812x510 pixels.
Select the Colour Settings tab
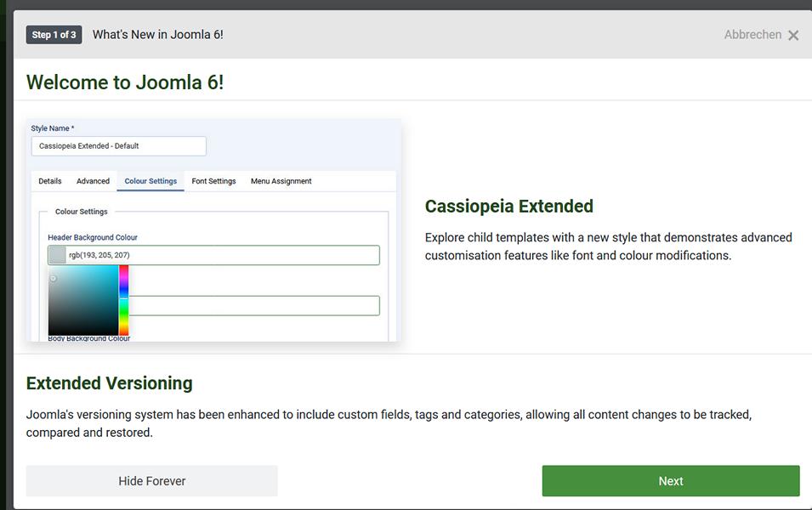pos(150,181)
